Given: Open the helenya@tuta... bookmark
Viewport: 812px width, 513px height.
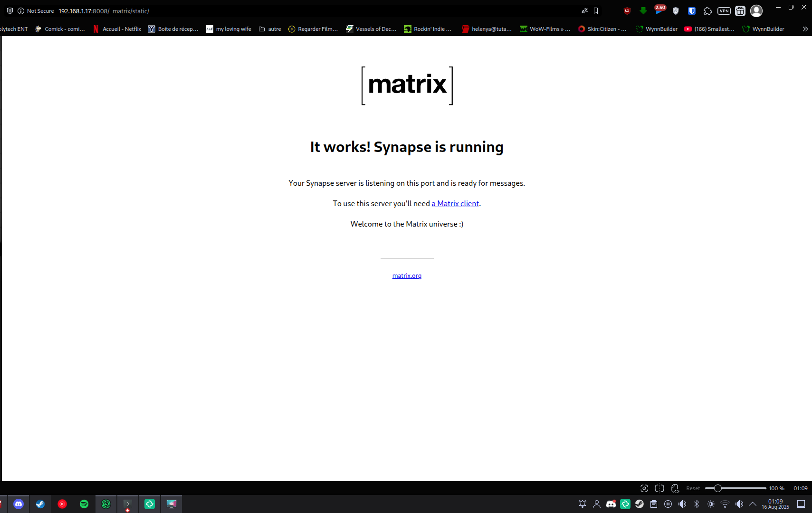Looking at the screenshot, I should pyautogui.click(x=487, y=29).
